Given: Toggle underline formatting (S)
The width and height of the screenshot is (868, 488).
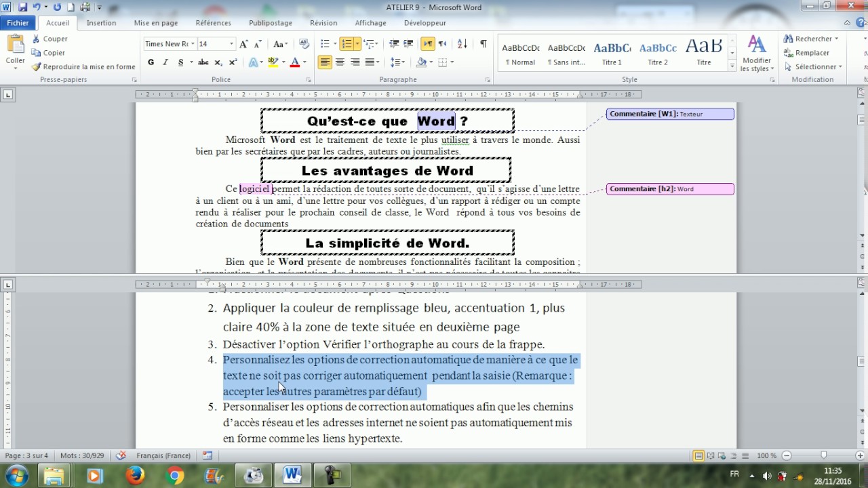Looking at the screenshot, I should 180,62.
